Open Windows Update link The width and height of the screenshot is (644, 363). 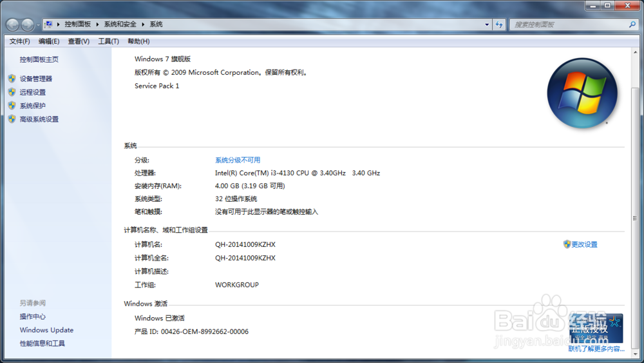pos(46,329)
